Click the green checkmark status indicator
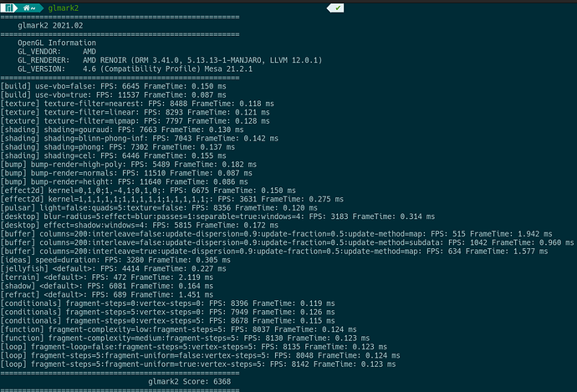 click(x=338, y=8)
